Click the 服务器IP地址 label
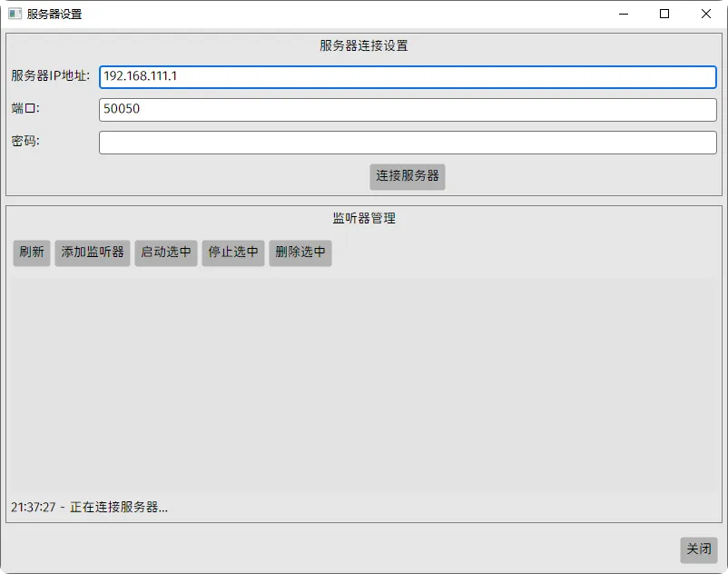The width and height of the screenshot is (728, 574). pyautogui.click(x=50, y=75)
